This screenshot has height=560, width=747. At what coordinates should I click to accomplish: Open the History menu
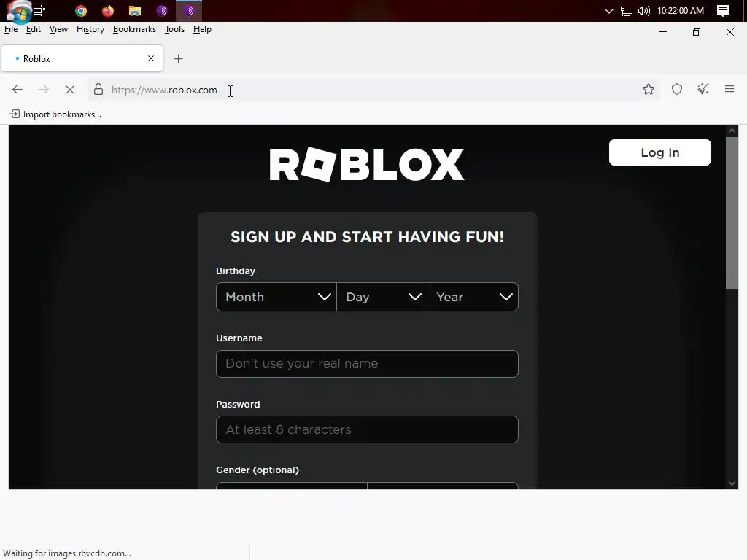90,29
